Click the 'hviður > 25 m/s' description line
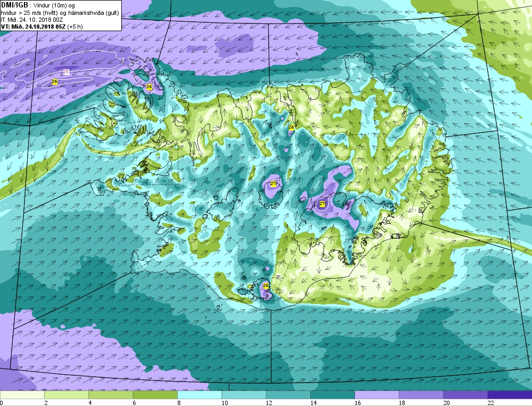This screenshot has width=532, height=406. 60,13
